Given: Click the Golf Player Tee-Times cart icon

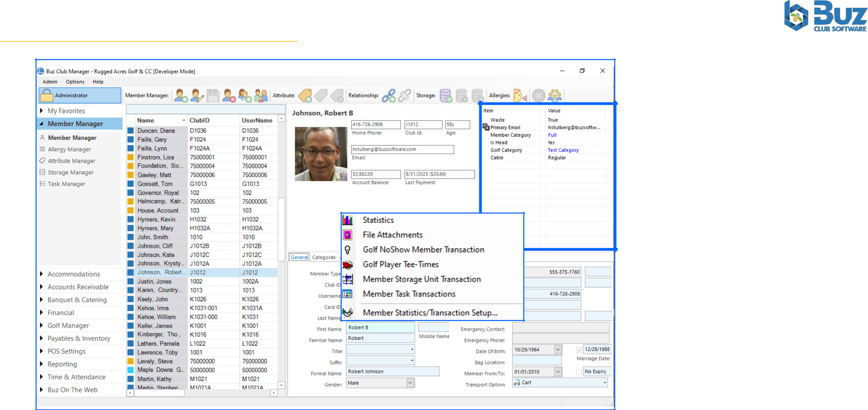Looking at the screenshot, I should (x=348, y=265).
